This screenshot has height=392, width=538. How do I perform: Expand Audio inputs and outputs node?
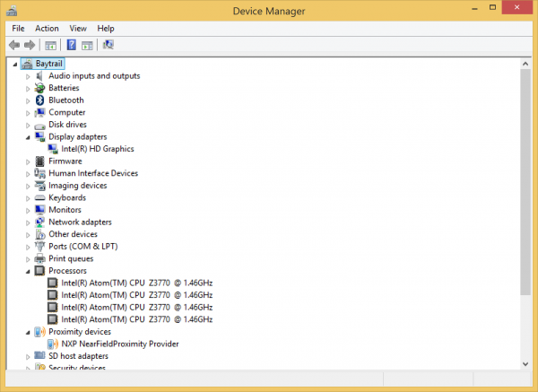coord(28,76)
